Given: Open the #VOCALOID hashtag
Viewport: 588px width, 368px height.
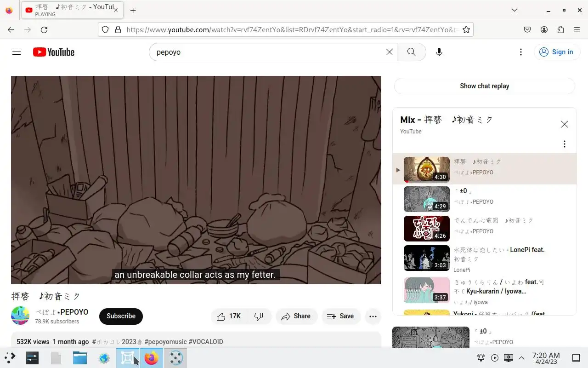Looking at the screenshot, I should (x=206, y=342).
